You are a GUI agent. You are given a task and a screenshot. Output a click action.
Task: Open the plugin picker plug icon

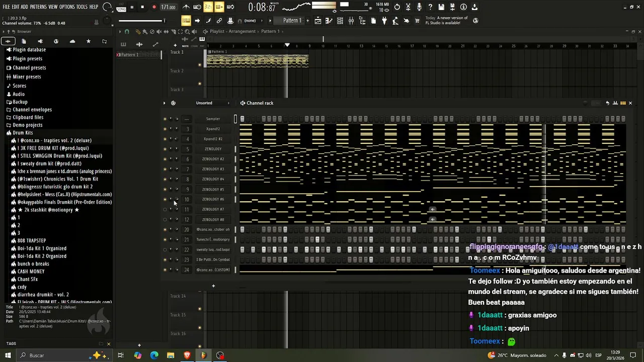(x=384, y=21)
